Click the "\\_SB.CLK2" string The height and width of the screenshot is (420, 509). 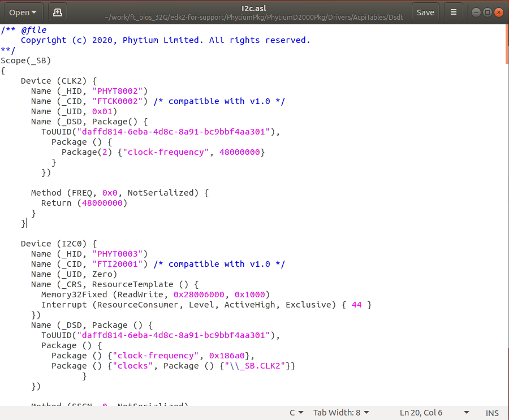(255, 366)
